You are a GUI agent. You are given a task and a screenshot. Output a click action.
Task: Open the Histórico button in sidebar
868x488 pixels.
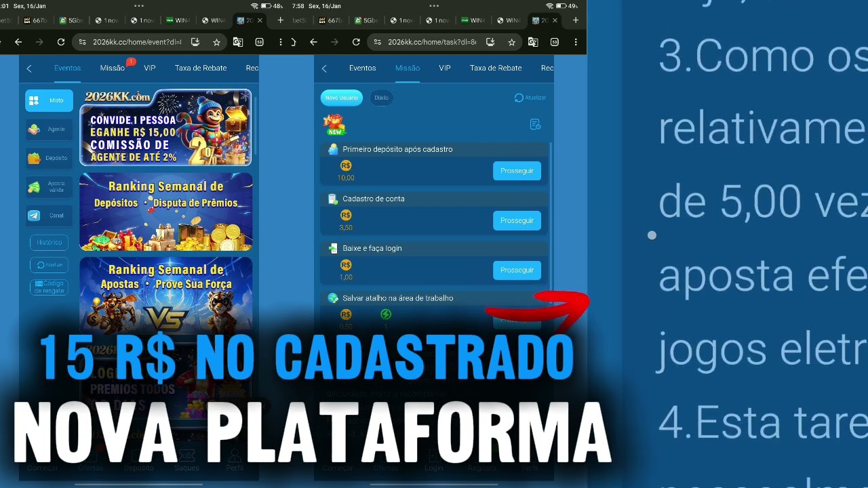[49, 242]
